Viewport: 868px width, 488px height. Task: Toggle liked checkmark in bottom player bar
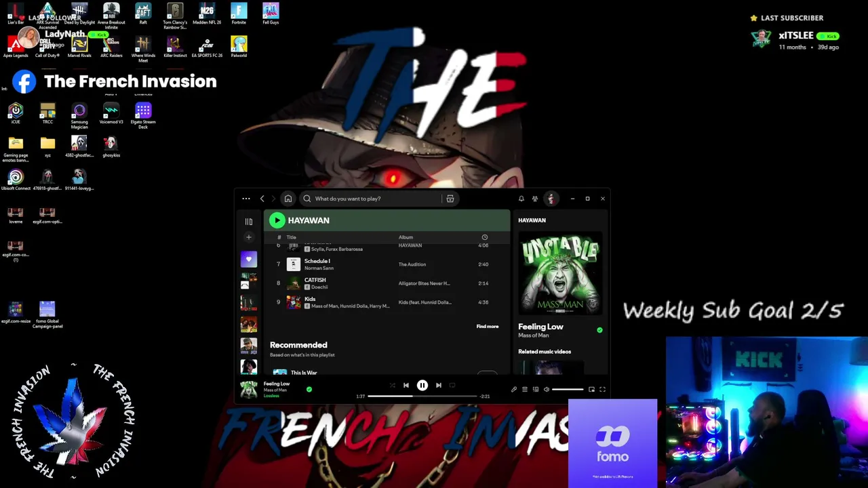[309, 389]
